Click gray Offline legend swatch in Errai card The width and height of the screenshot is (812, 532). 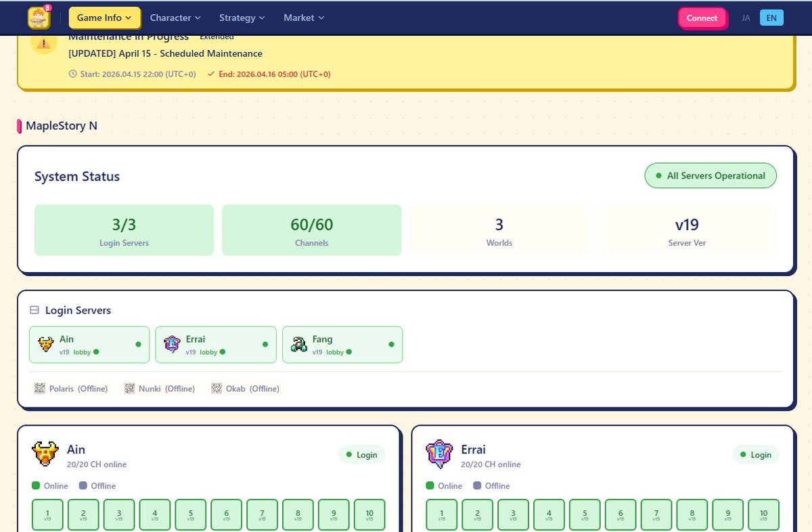[477, 485]
